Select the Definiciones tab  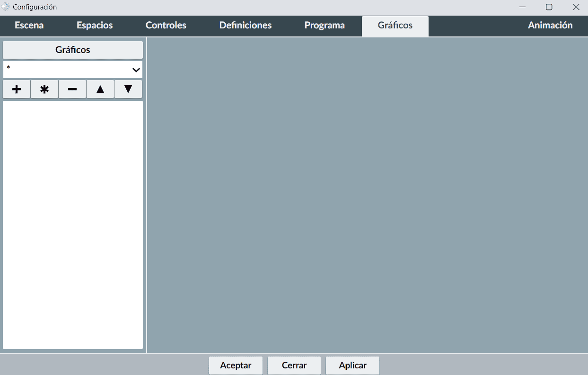(245, 26)
